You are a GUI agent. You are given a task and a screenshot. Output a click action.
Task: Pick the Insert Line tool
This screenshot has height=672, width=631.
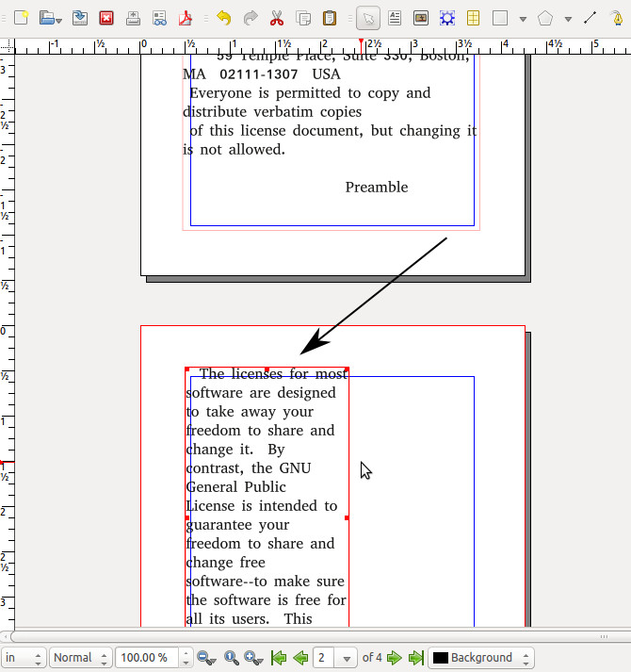[x=590, y=18]
